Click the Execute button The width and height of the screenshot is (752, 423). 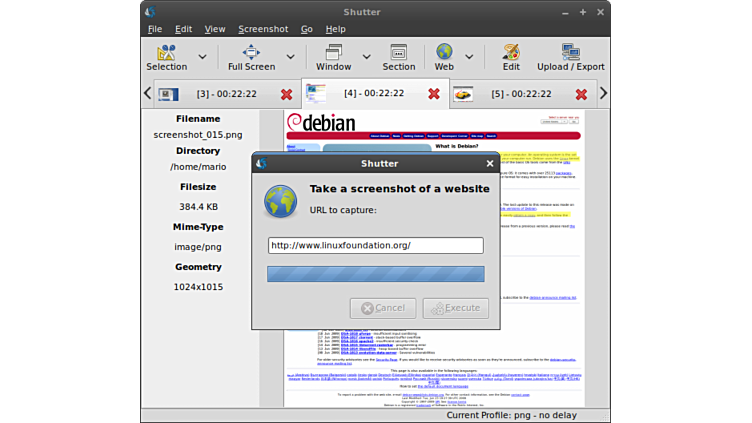coord(455,308)
